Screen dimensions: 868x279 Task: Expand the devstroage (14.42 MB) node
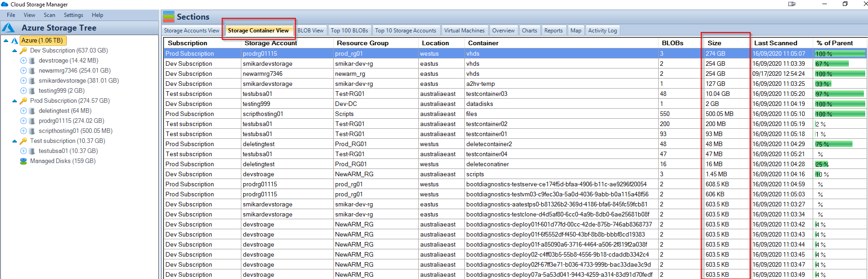pyautogui.click(x=23, y=61)
